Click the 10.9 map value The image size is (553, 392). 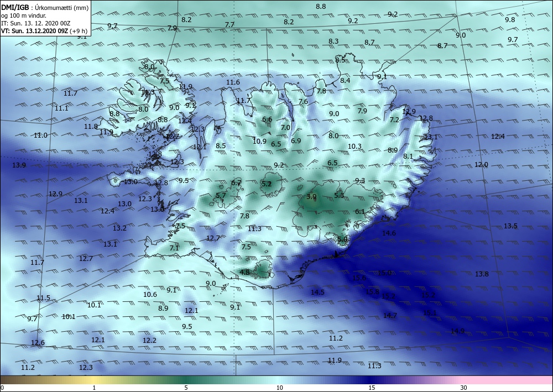(259, 142)
